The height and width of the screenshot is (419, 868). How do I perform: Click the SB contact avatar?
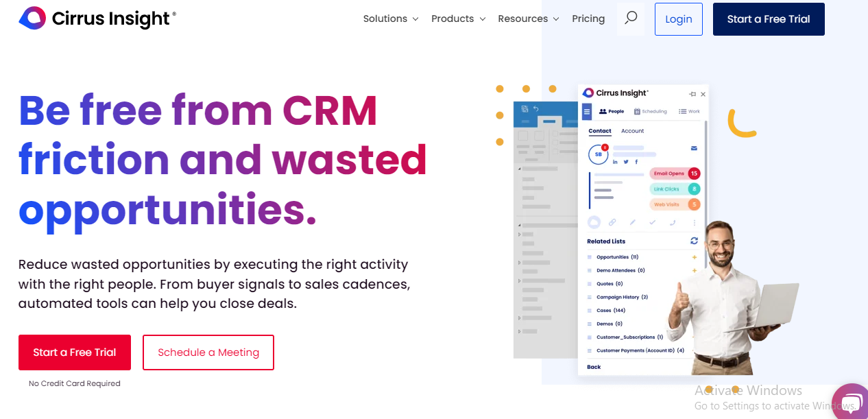click(598, 154)
